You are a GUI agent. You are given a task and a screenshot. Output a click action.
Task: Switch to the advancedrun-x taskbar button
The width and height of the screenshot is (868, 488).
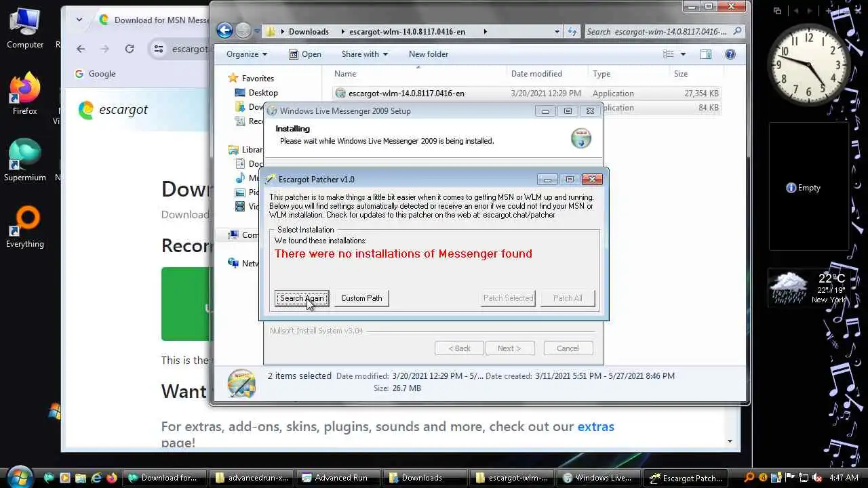(x=251, y=478)
